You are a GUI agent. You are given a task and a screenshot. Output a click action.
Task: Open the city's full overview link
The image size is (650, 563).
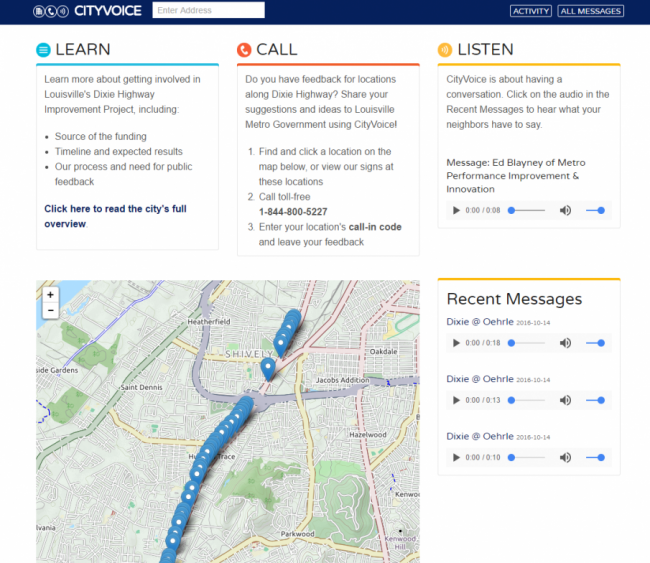[x=115, y=216]
